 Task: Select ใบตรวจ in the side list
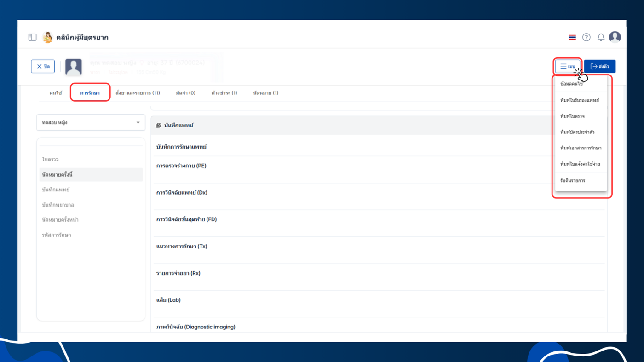[91, 160]
